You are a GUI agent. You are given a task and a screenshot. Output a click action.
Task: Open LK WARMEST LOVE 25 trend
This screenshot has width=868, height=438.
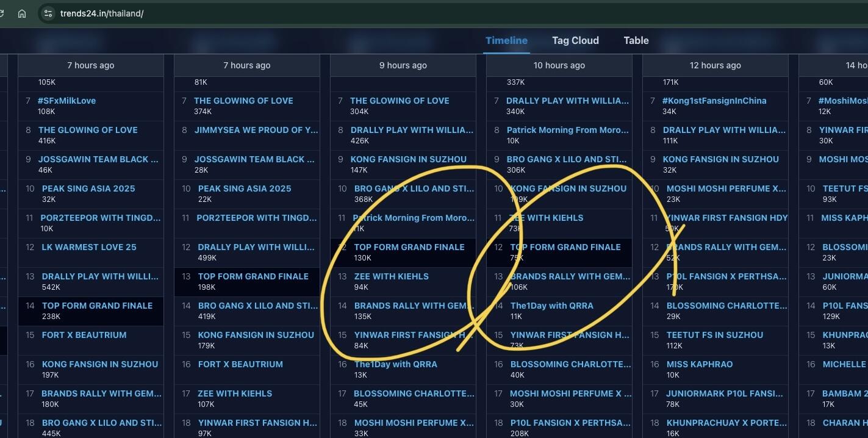(89, 247)
